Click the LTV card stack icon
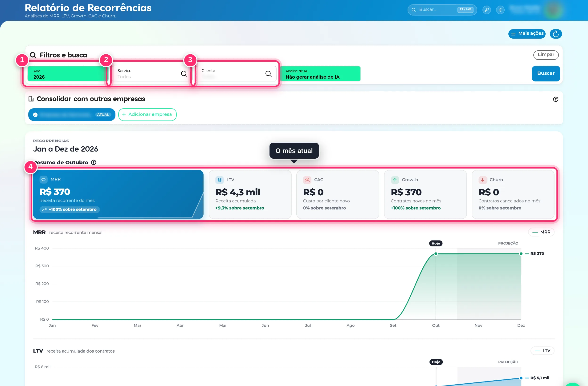The height and width of the screenshot is (386, 588). pyautogui.click(x=219, y=180)
